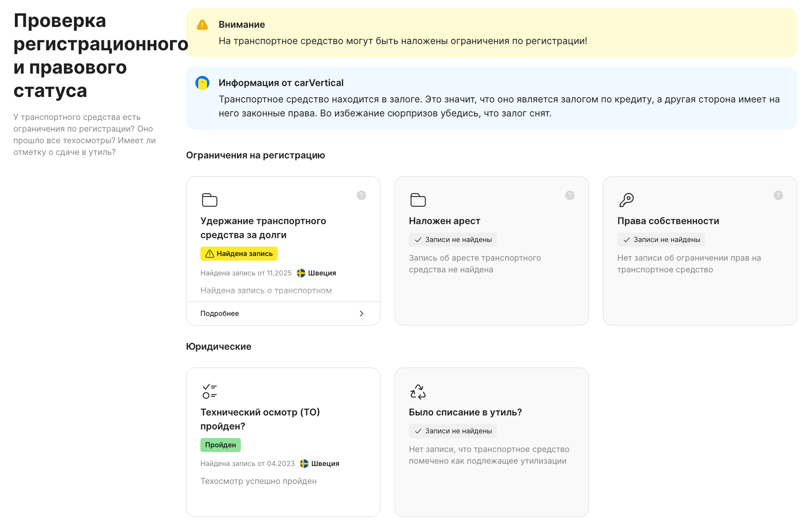Click Swedish flag next to 11.2025 record
Image resolution: width=812 pixels, height=525 pixels.
coord(301,273)
